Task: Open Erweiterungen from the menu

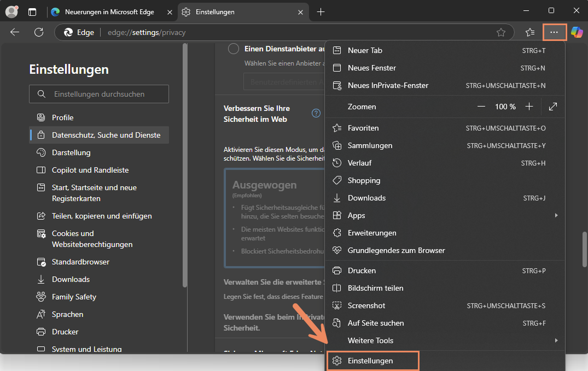Action: click(x=445, y=233)
